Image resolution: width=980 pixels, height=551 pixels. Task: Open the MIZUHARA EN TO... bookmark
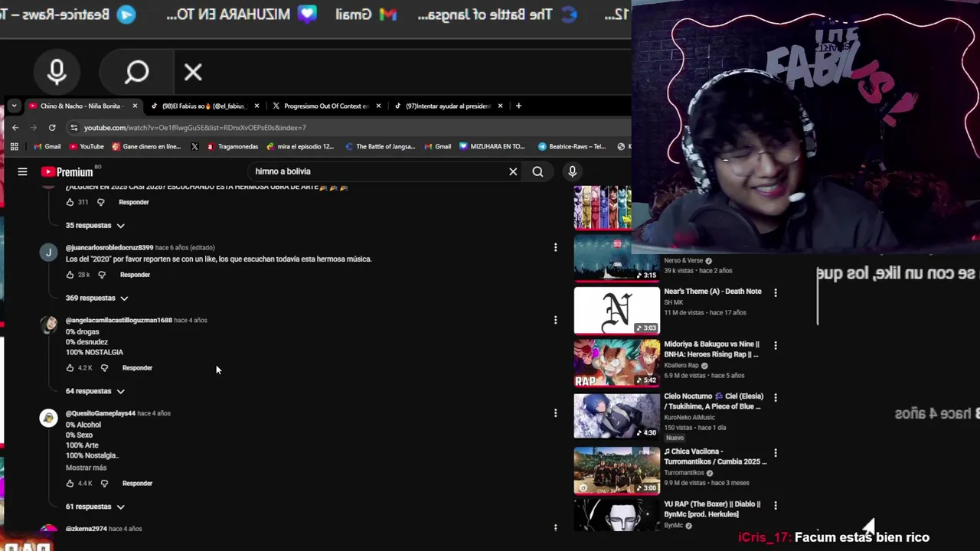click(x=492, y=146)
